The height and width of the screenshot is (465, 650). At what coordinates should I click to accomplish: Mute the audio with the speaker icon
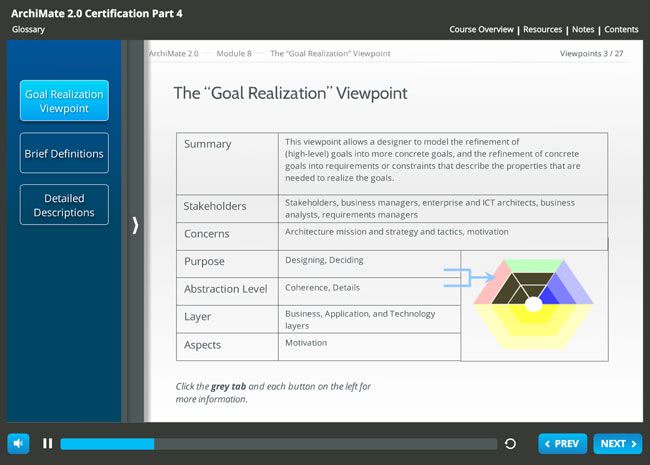(x=18, y=444)
